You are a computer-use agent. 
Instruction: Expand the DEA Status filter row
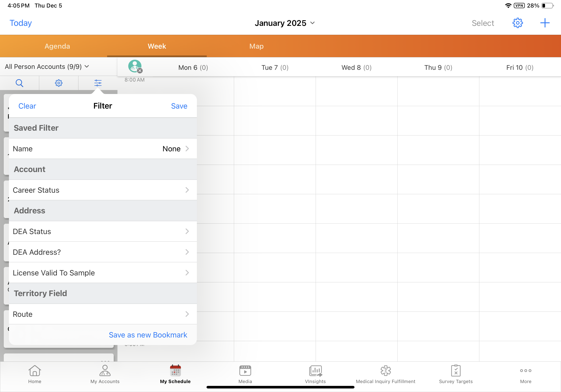pyautogui.click(x=103, y=231)
